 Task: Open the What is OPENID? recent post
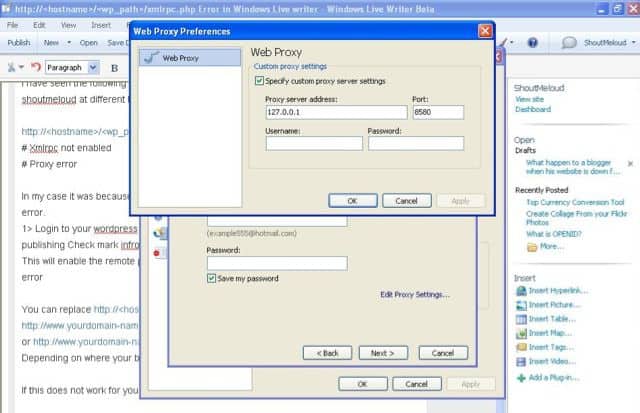click(x=554, y=234)
